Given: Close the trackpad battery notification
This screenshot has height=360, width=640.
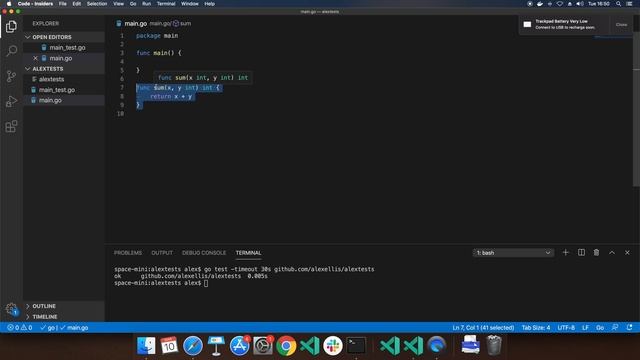Looking at the screenshot, I should click(x=621, y=24).
